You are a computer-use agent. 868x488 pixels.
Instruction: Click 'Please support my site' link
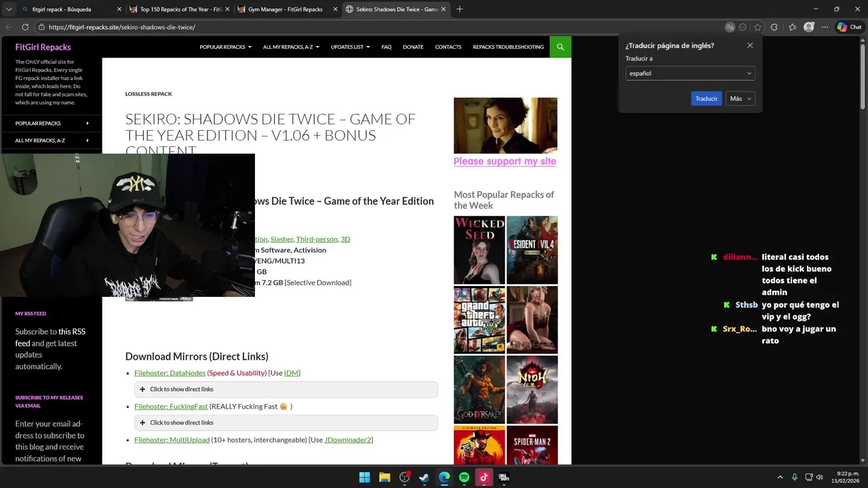[x=505, y=161]
